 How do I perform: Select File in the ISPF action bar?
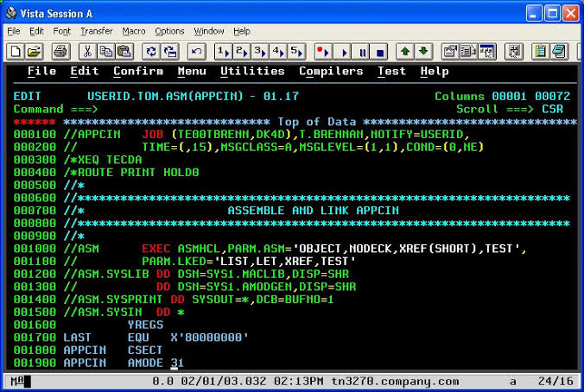tap(41, 71)
